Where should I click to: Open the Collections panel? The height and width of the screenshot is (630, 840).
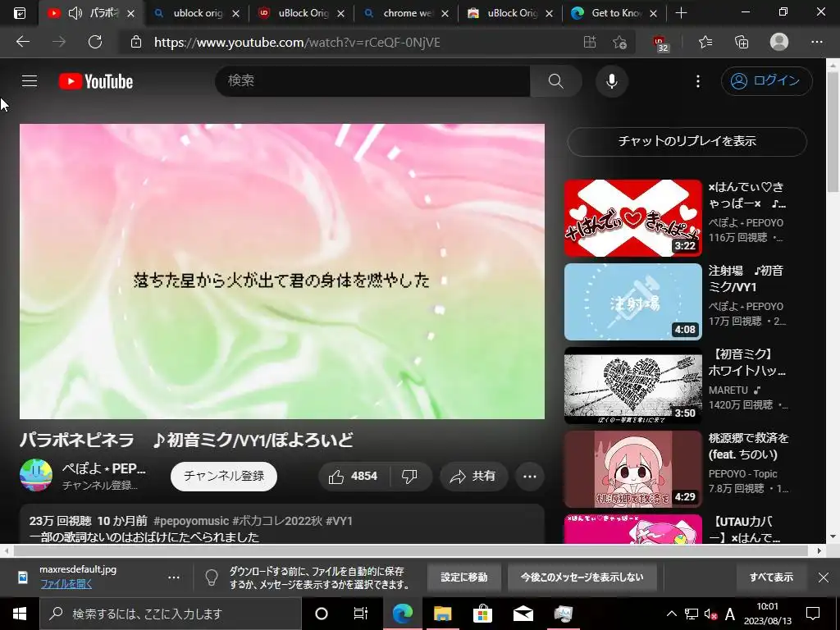coord(742,42)
